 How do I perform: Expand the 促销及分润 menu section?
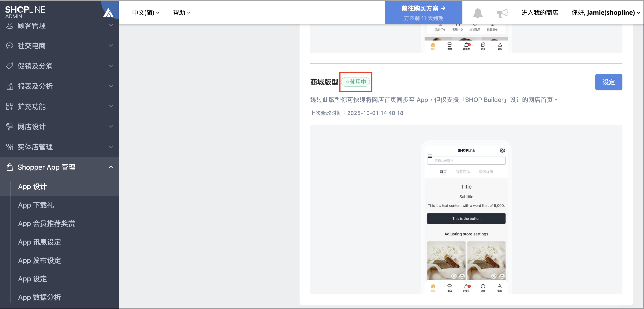(x=111, y=66)
